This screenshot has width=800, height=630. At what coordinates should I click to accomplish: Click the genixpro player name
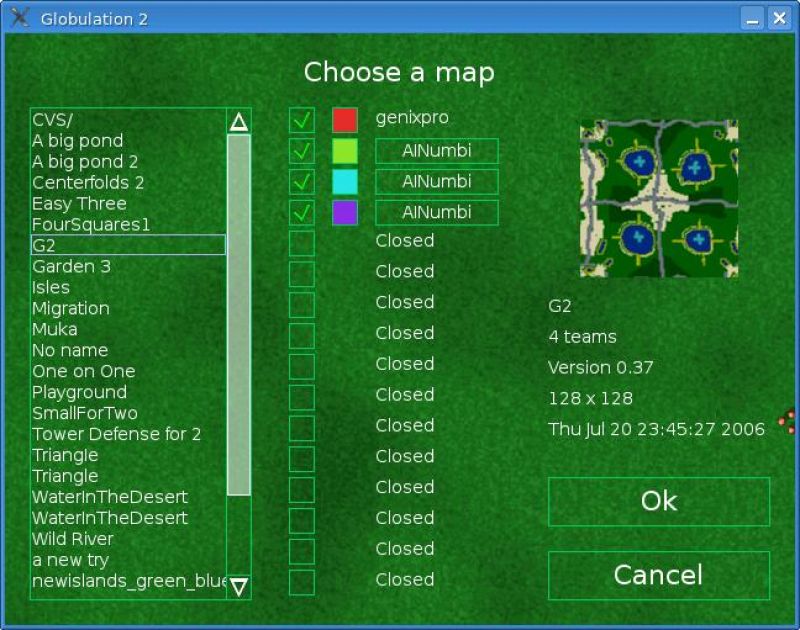(412, 118)
